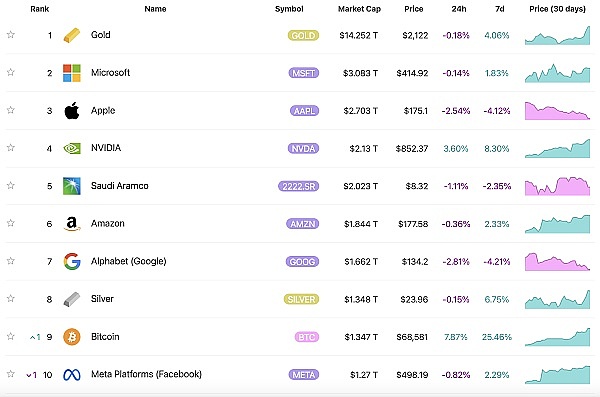The image size is (600, 397).
Task: Toggle the favorite star for Apple
Action: pyautogui.click(x=11, y=110)
